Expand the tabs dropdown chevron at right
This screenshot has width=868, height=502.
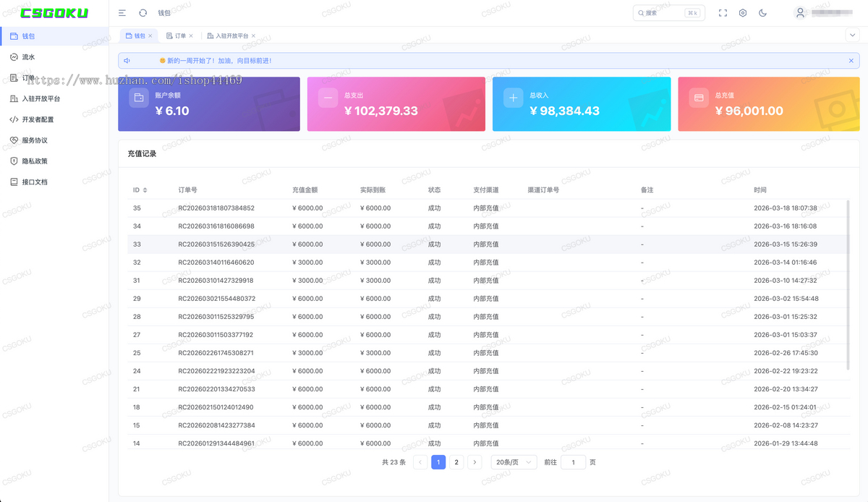pos(851,35)
